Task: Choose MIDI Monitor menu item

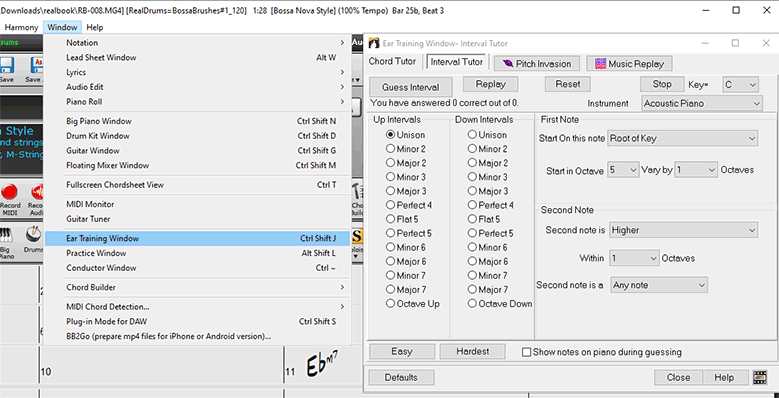Action: pos(197,204)
